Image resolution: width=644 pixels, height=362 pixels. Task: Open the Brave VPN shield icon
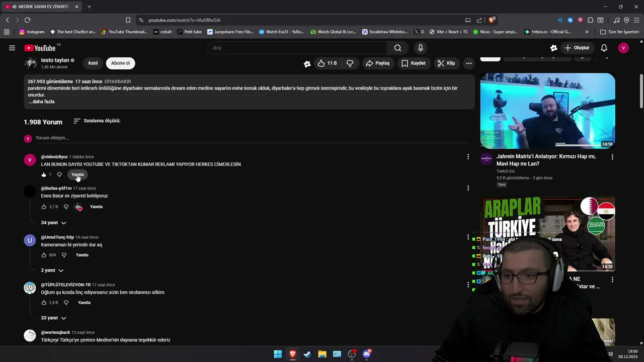coord(626,20)
